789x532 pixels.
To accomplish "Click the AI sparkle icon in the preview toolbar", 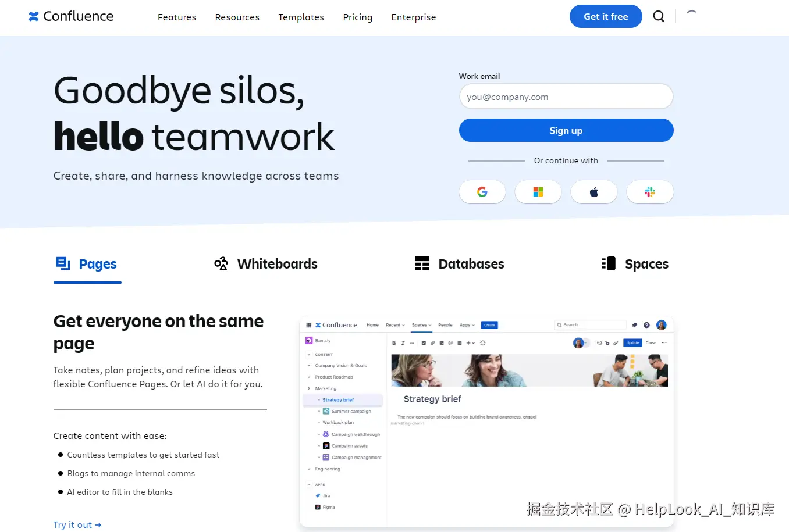I will pyautogui.click(x=482, y=343).
